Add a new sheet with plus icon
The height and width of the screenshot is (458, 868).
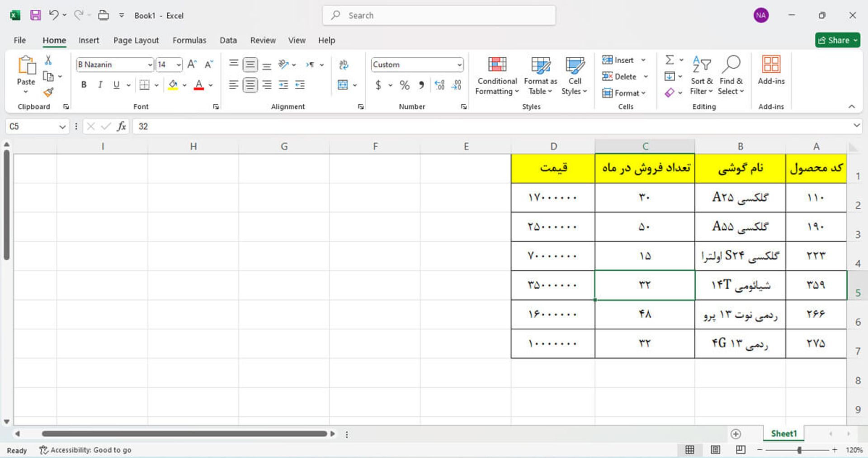tap(736, 434)
